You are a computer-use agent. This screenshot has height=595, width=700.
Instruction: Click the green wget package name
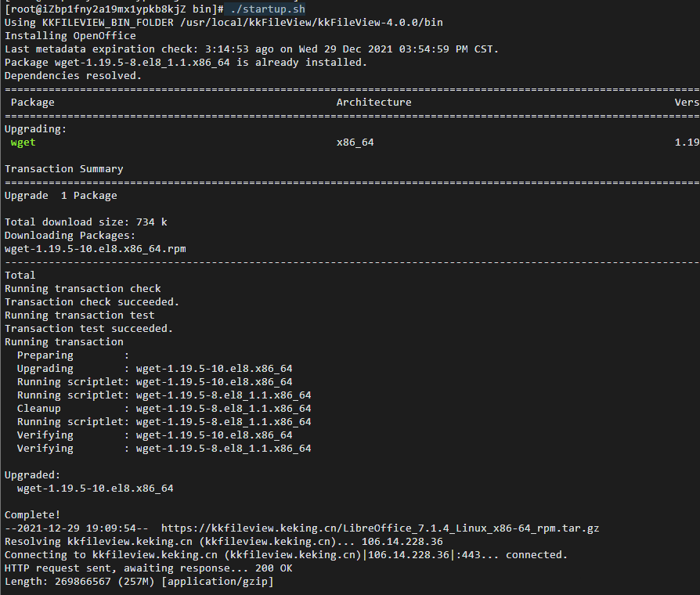pyautogui.click(x=23, y=142)
